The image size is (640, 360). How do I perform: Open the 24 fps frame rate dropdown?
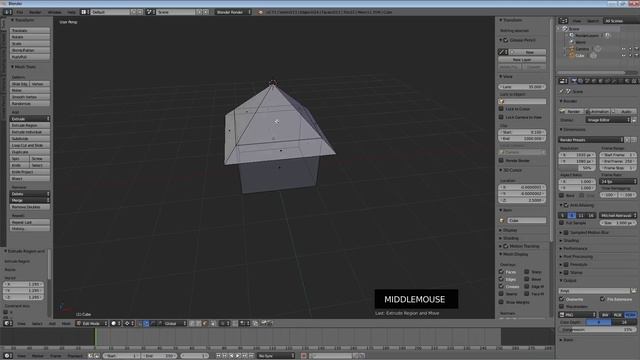click(618, 181)
